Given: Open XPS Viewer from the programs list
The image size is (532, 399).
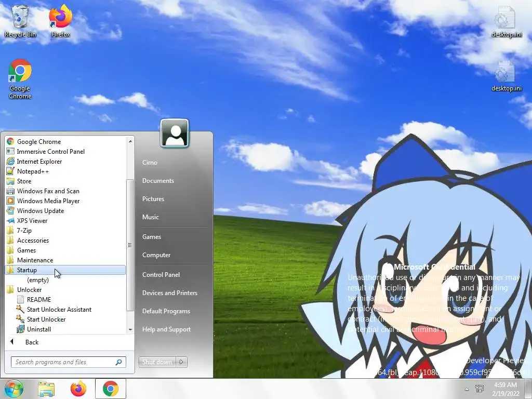Looking at the screenshot, I should (65, 220).
